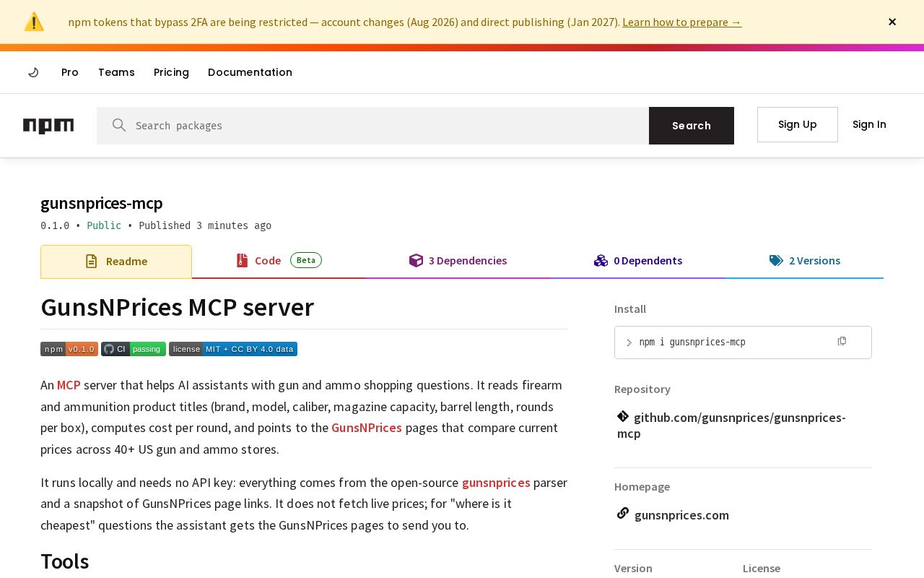Viewport: 924px width, 578px height.
Task: View the 3 Dependencies tab
Action: [458, 261]
